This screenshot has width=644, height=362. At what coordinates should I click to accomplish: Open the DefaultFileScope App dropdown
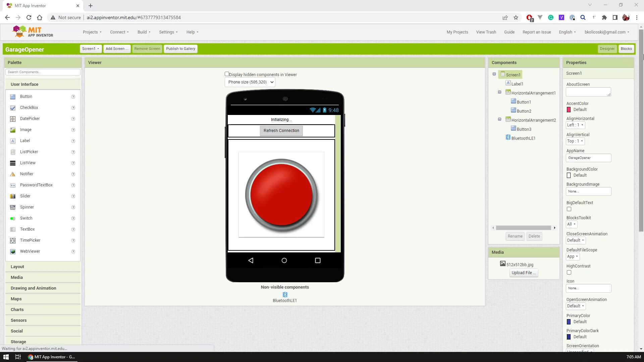pyautogui.click(x=573, y=256)
